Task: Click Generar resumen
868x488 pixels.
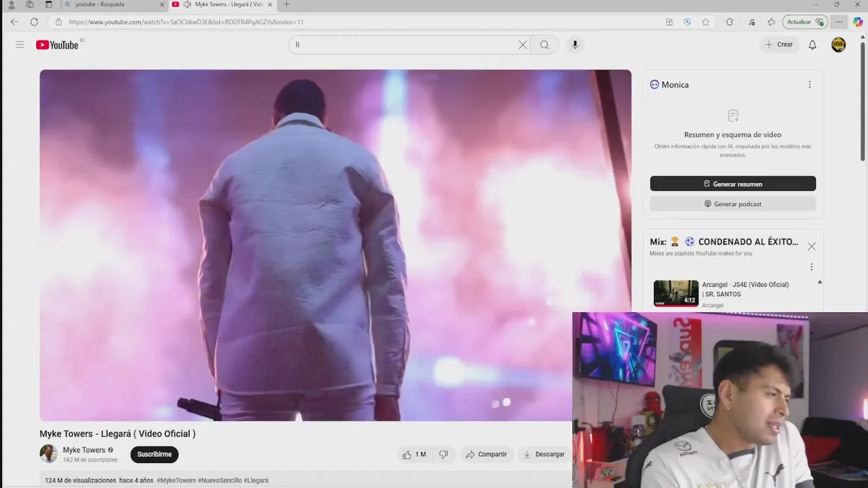Action: (733, 184)
